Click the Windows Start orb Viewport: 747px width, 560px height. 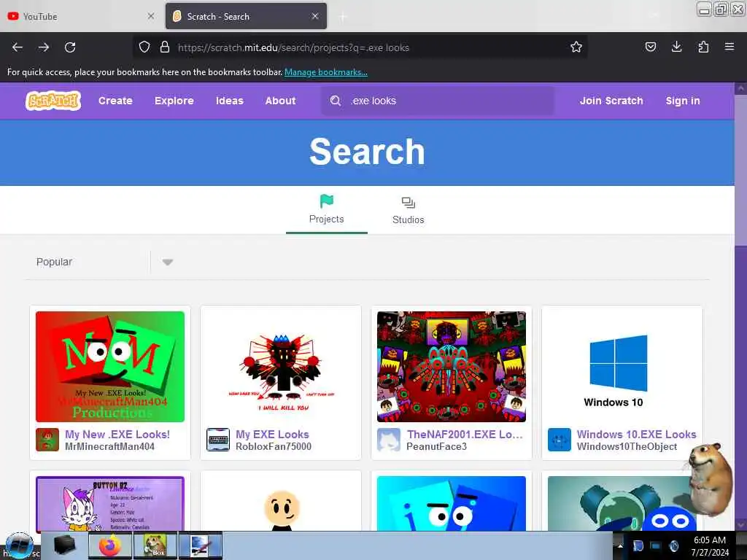19,545
